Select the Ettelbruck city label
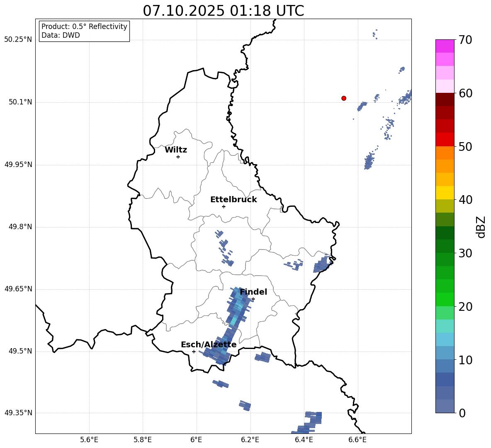 click(x=233, y=200)
